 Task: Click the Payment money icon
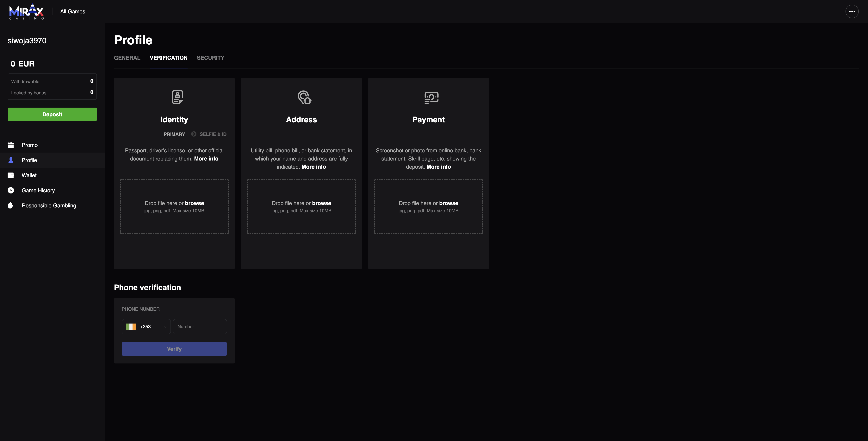click(432, 98)
